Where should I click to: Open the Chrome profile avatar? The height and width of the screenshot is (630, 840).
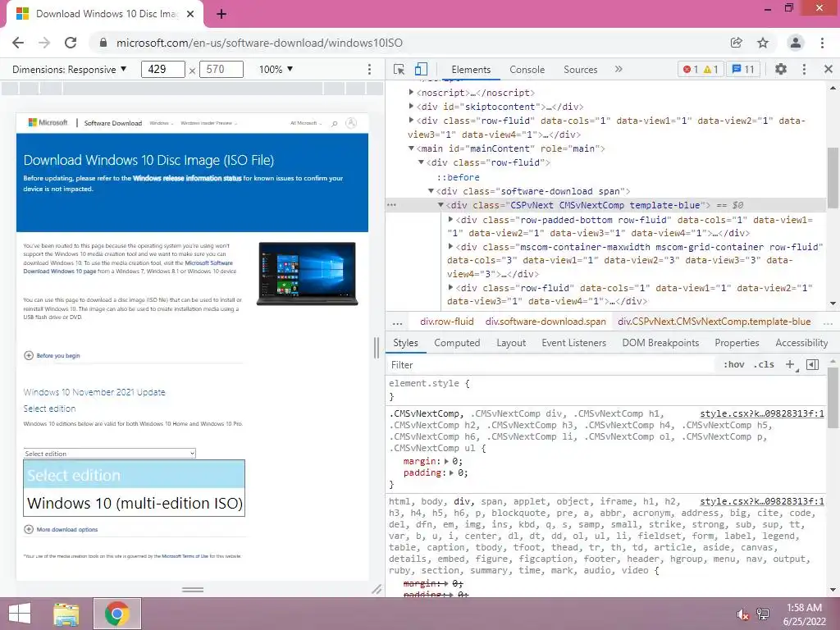796,43
